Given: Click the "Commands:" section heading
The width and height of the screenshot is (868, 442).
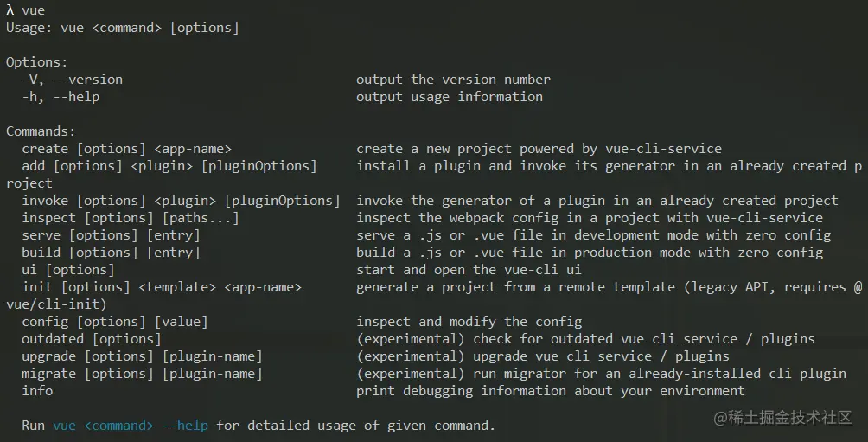Looking at the screenshot, I should [41, 131].
